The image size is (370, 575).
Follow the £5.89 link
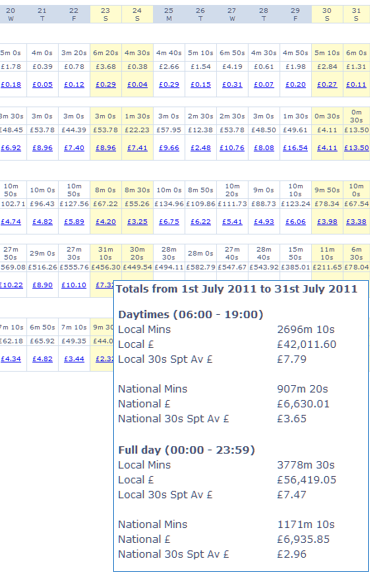74,221
